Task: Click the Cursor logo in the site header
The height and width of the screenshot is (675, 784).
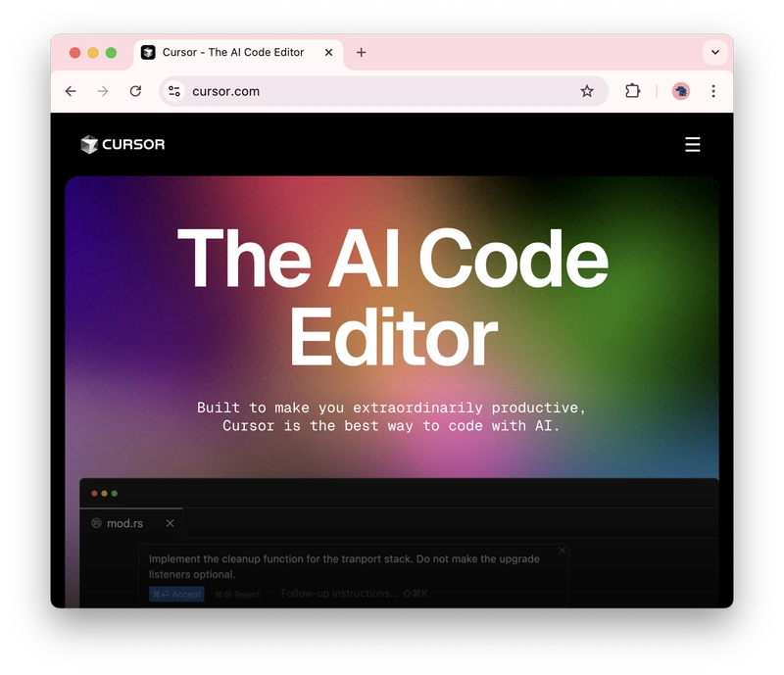Action: [122, 144]
